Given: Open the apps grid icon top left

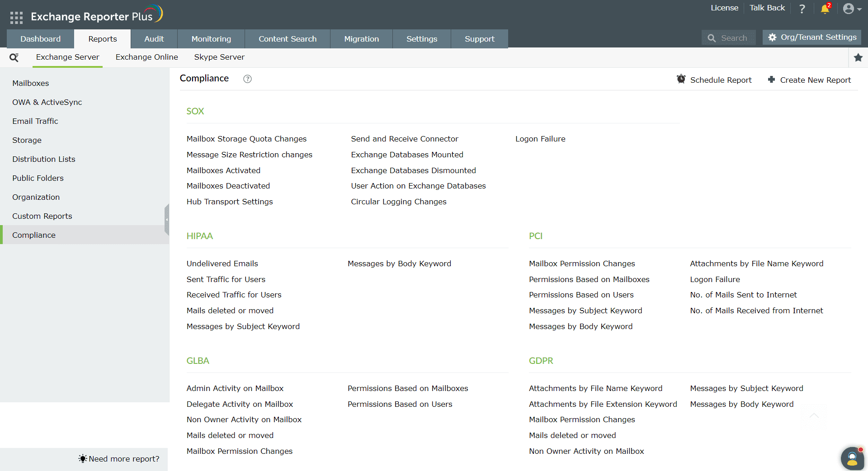Looking at the screenshot, I should tap(16, 17).
